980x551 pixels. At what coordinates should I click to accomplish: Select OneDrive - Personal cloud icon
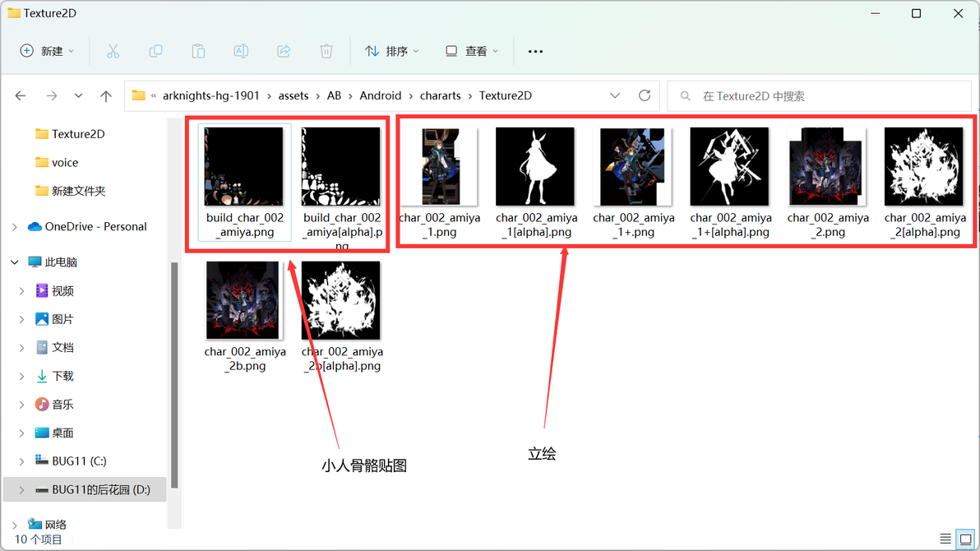tap(35, 226)
